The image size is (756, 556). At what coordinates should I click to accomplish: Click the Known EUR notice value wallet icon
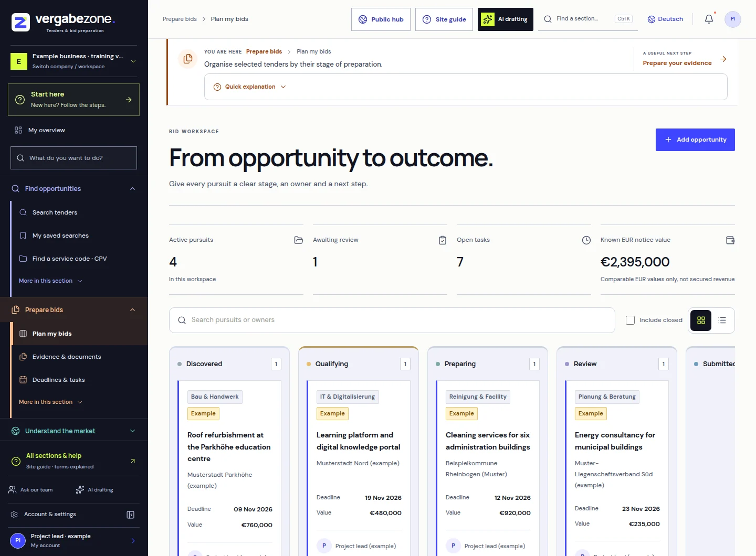(x=730, y=240)
